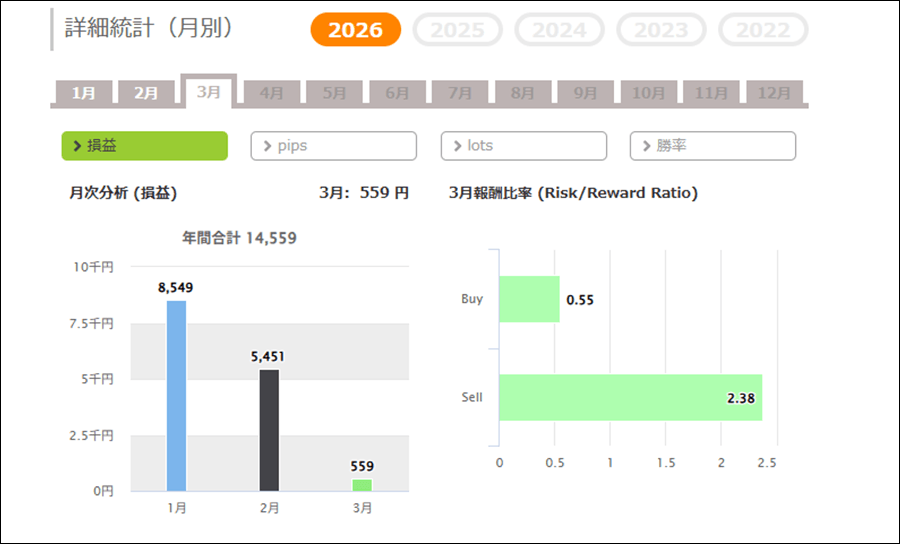Select the 1月 month tab
This screenshot has height=544, width=900.
click(x=84, y=93)
